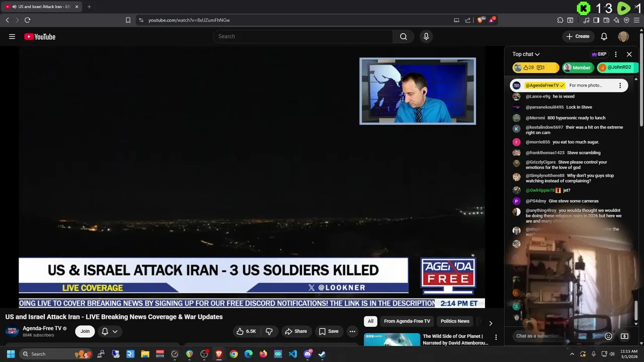Open channel notification preference dropdown
644x362 pixels.
110,331
